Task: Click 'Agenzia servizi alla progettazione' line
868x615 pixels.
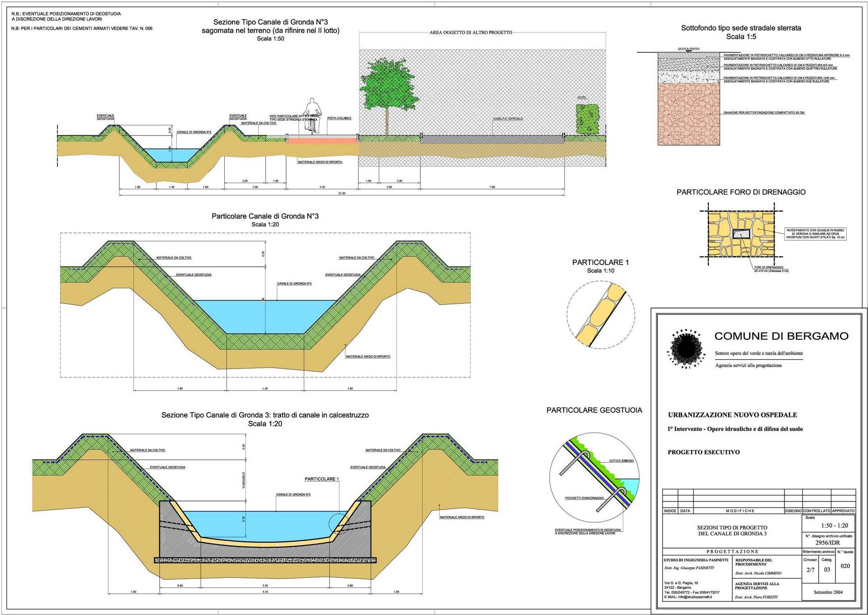Action: click(x=748, y=365)
